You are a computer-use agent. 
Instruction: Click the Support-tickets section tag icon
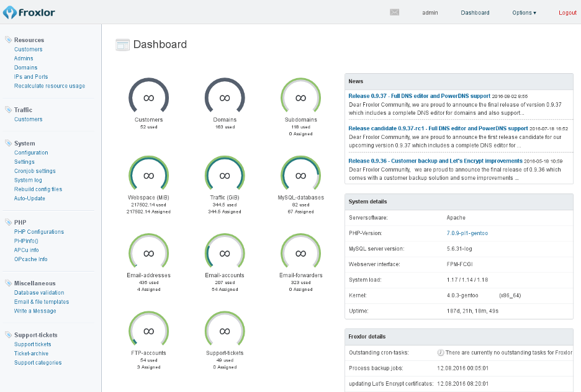click(x=8, y=334)
